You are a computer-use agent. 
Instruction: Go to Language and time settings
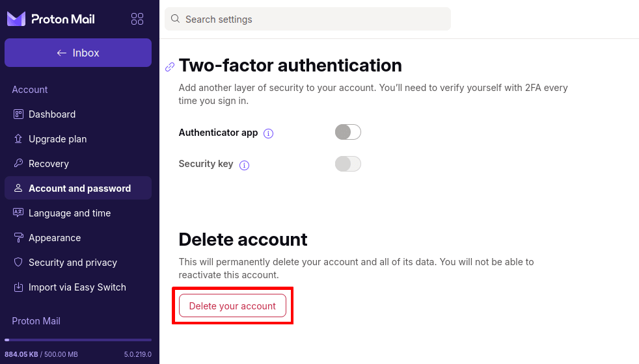pyautogui.click(x=70, y=213)
